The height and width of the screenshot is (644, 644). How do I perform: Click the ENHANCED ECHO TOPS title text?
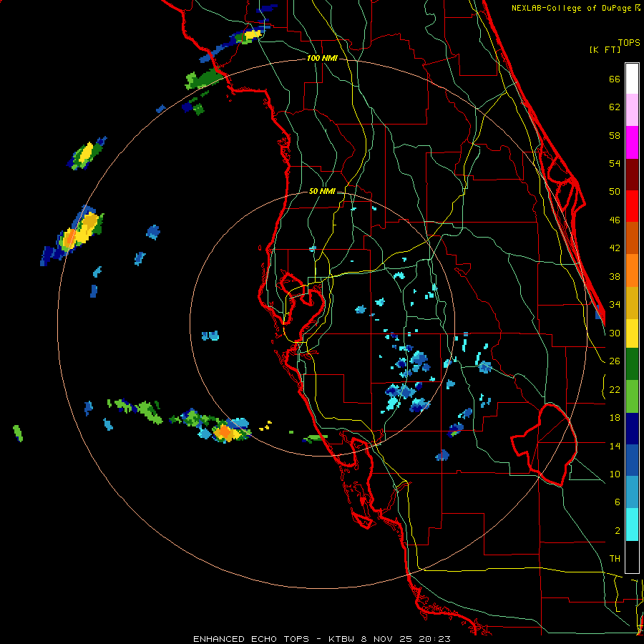click(x=251, y=639)
